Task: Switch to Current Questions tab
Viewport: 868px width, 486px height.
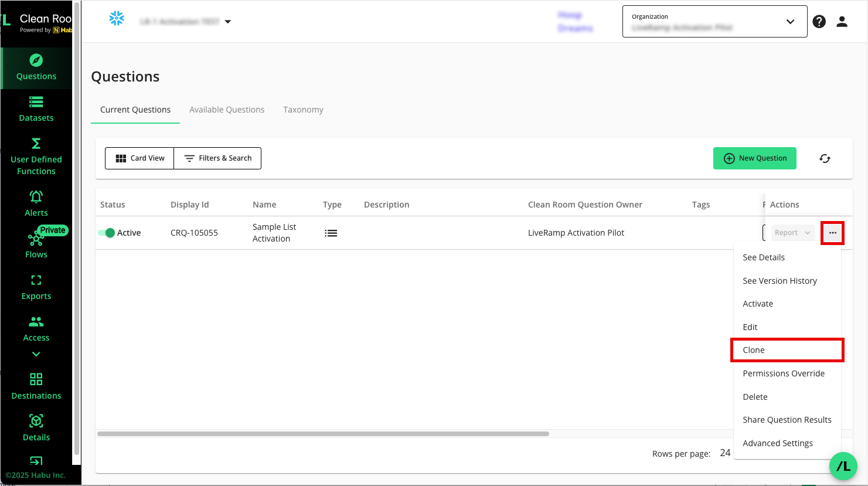Action: (x=135, y=110)
